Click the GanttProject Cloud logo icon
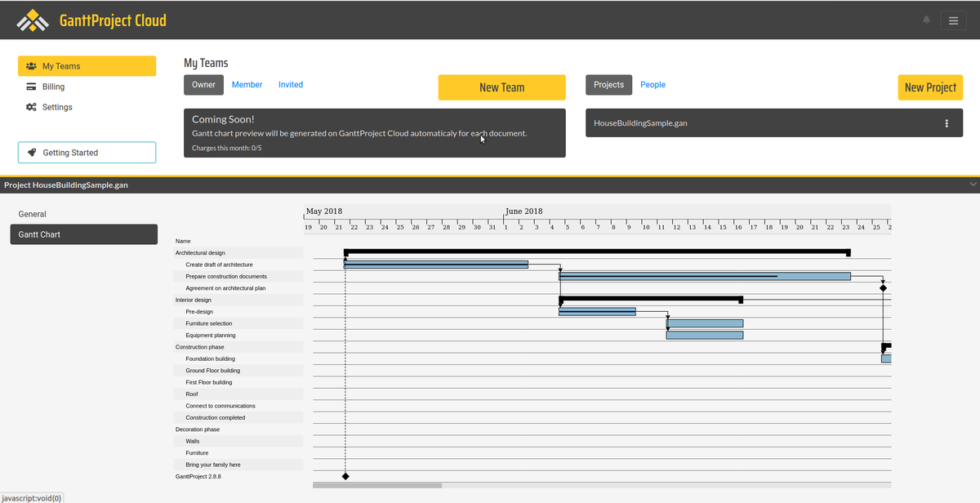The image size is (980, 503). coord(33,20)
